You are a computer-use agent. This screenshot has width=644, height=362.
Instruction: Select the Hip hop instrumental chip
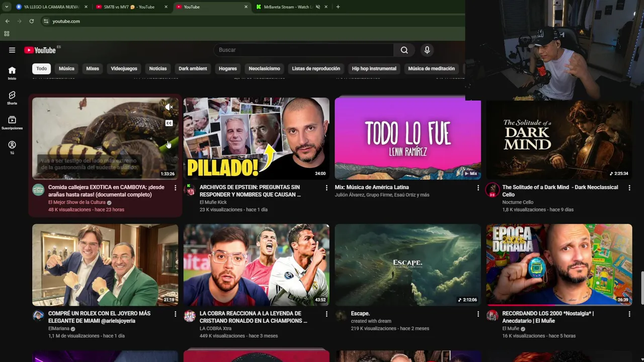(x=374, y=68)
